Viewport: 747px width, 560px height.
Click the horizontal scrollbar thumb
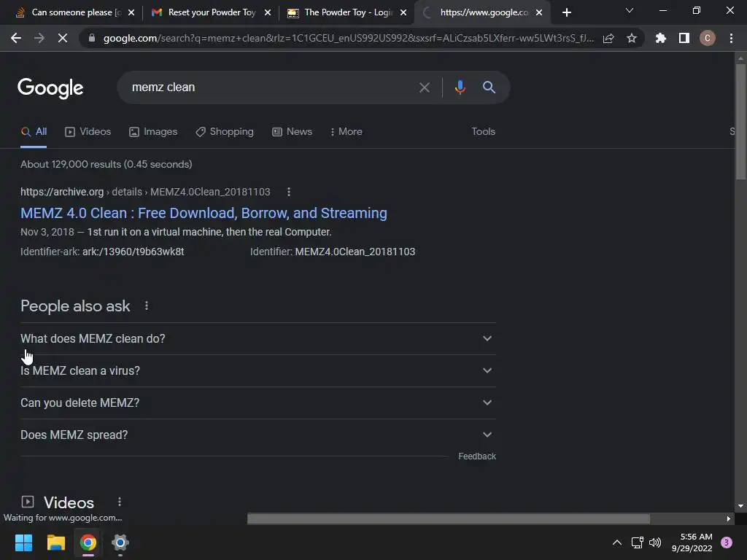click(449, 518)
